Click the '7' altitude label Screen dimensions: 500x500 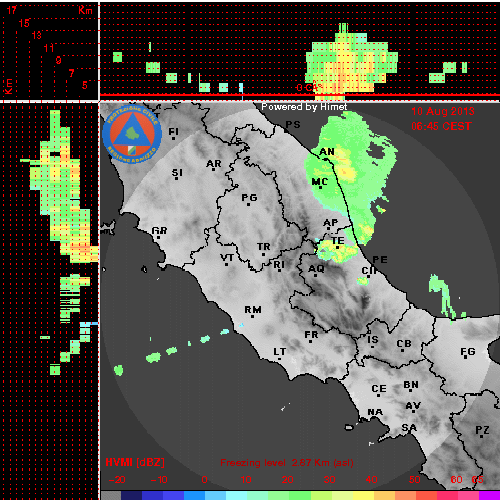pyautogui.click(x=71, y=73)
